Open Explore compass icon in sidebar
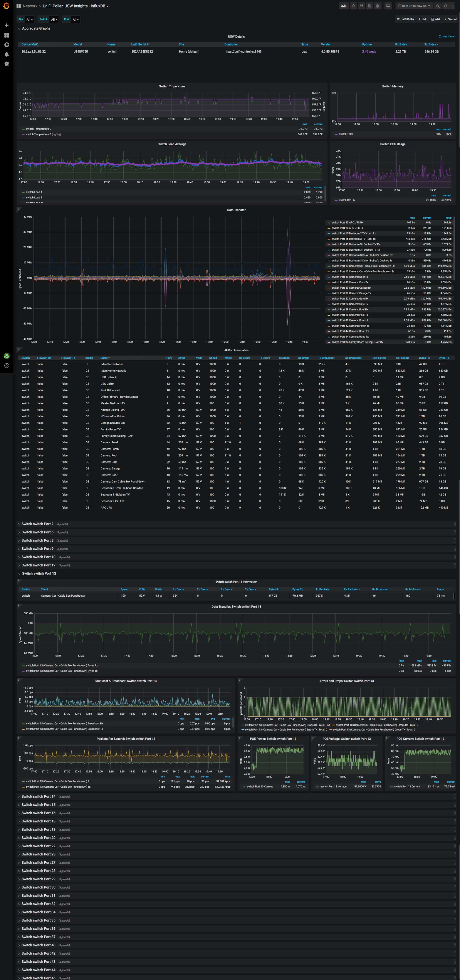Viewport: 460px width, 980px height. point(7,45)
